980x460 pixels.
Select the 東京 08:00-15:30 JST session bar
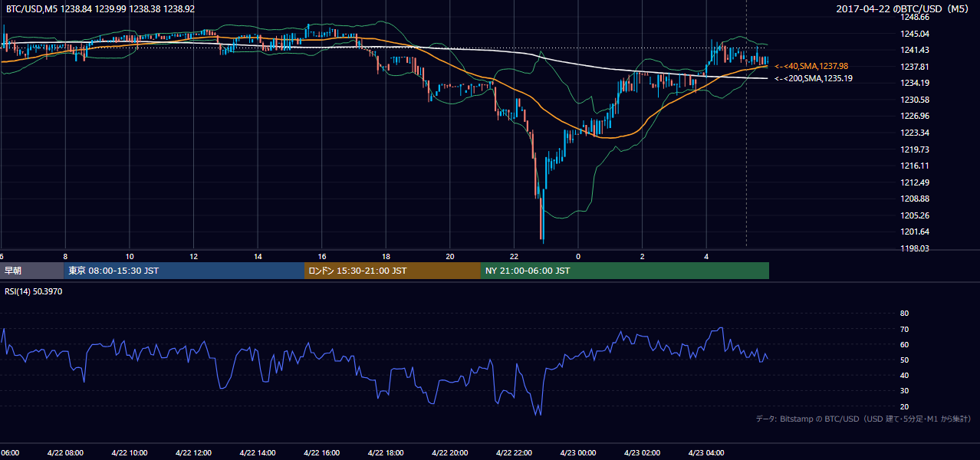184,271
